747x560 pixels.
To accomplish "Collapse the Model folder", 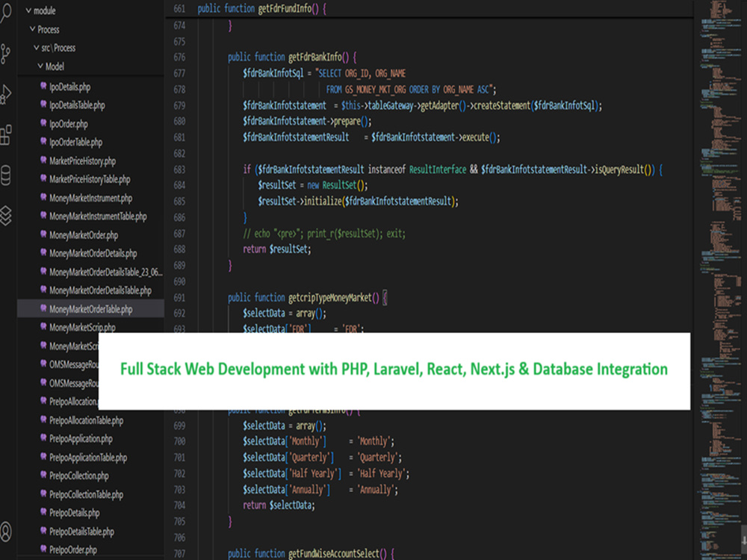I will click(51, 66).
